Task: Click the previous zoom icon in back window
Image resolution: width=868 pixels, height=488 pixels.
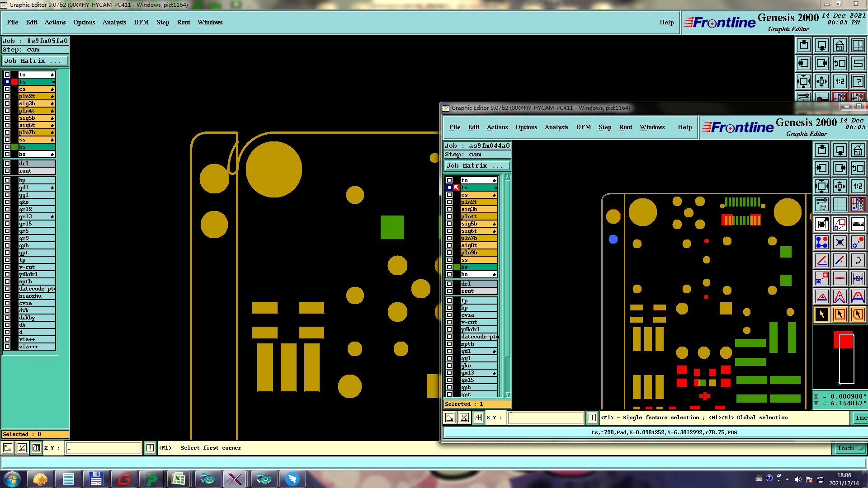Action: 840,63
